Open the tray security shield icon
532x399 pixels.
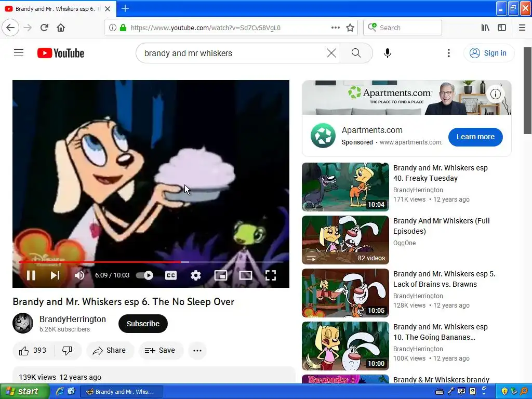pyautogui.click(x=504, y=391)
